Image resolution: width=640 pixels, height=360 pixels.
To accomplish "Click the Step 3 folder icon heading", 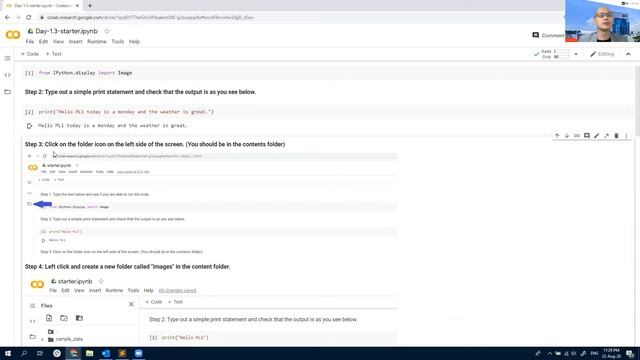I will [155, 144].
